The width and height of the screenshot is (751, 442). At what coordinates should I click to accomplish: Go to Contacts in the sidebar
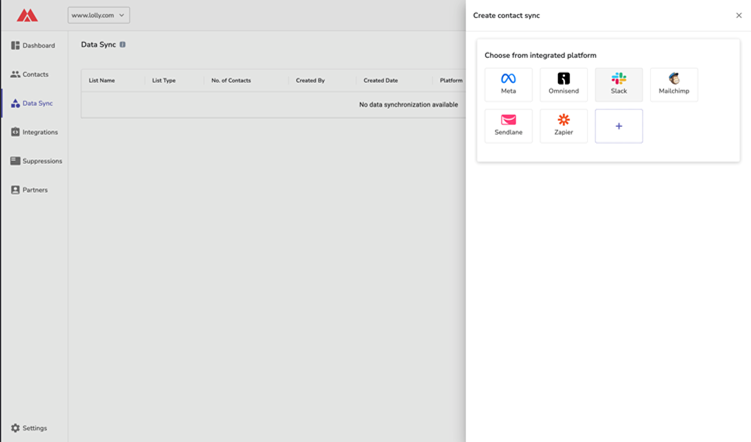click(30, 74)
